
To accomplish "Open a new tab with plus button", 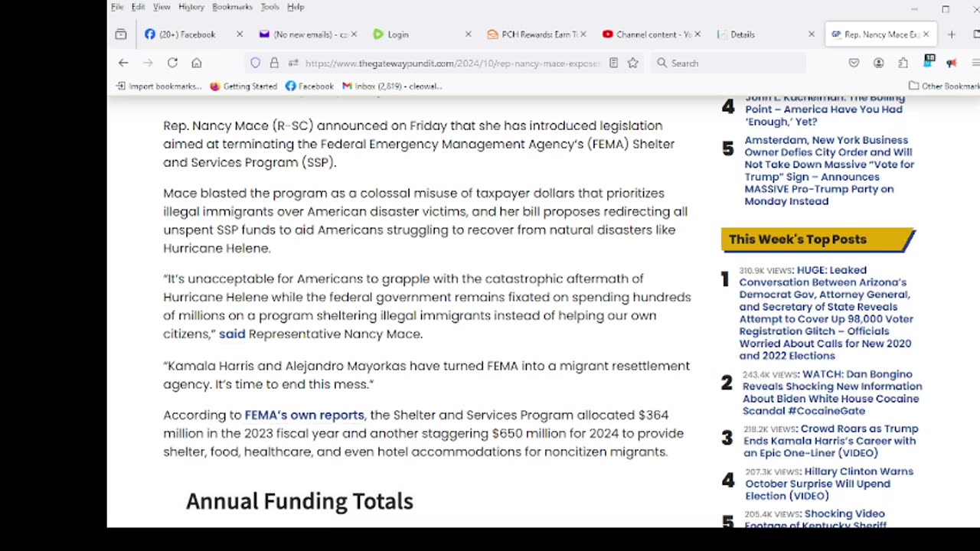I will click(x=951, y=34).
